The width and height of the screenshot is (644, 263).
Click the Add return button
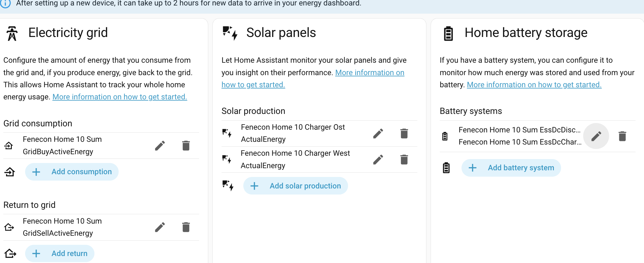pos(60,254)
